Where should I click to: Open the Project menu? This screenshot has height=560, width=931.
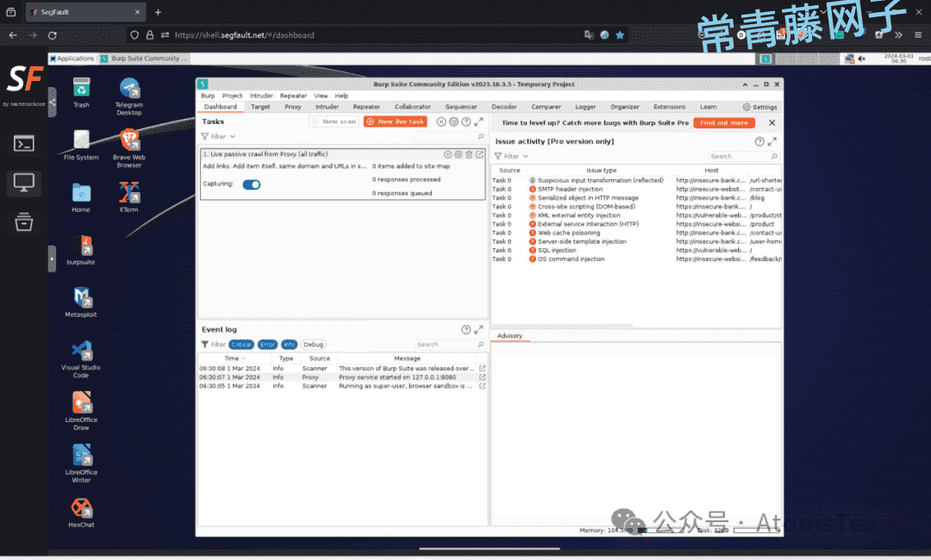point(232,96)
